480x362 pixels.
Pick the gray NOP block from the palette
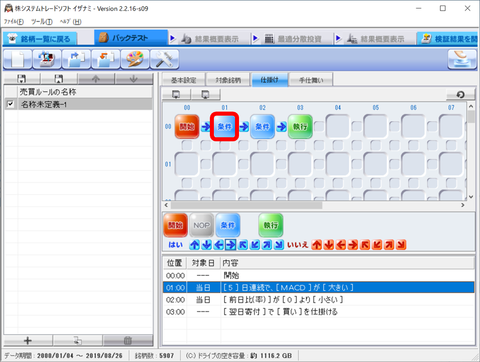tap(201, 225)
